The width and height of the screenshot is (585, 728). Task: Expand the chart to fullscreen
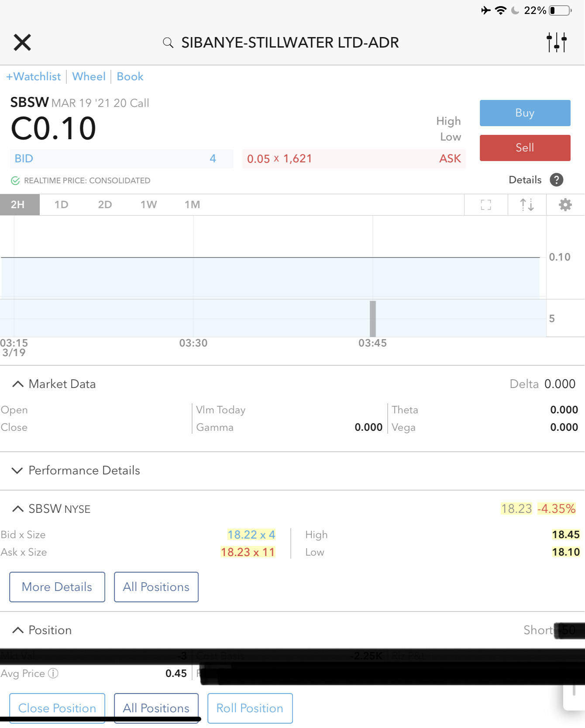pos(486,205)
